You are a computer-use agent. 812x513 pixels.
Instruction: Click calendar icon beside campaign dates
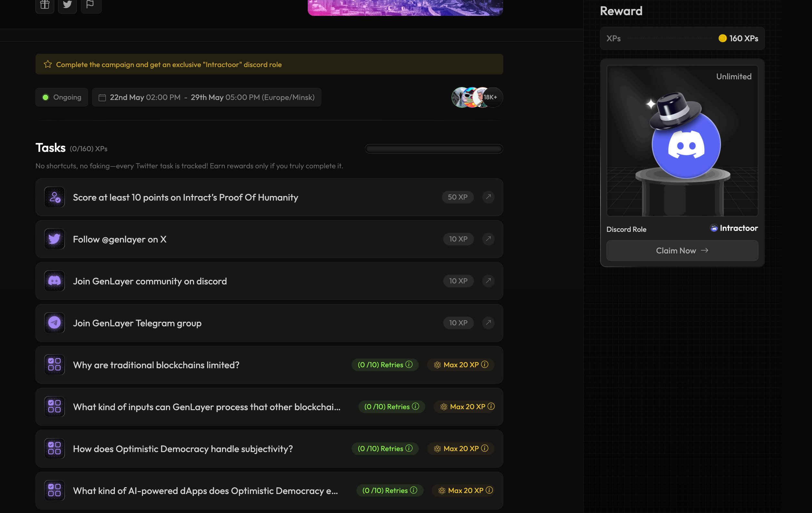coord(102,97)
